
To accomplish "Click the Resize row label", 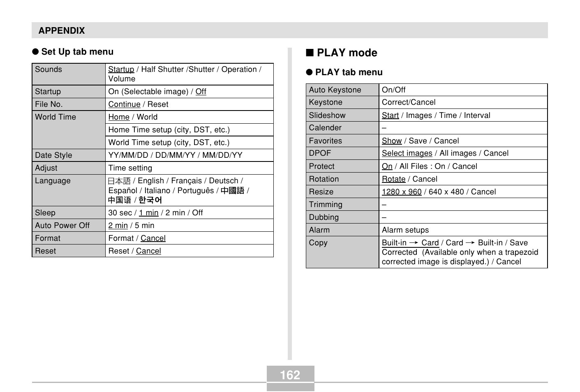I will tap(321, 192).
